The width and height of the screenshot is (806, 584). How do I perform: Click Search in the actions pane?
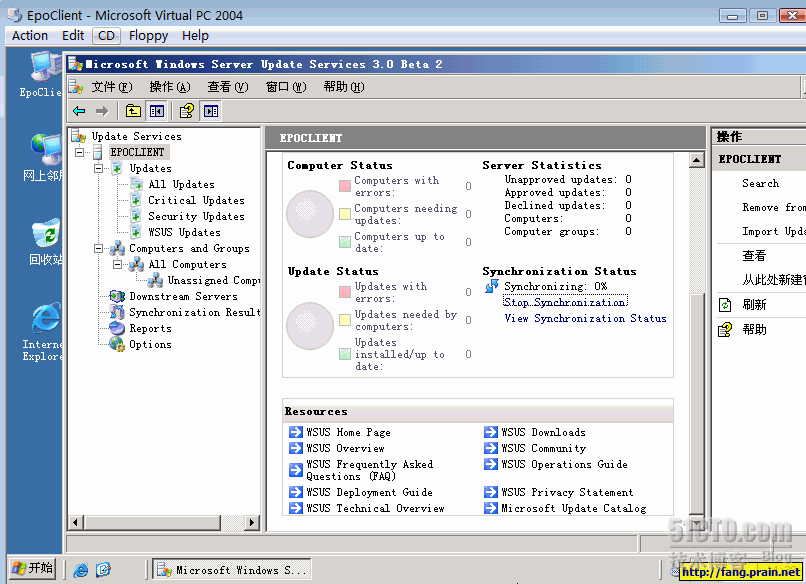760,184
